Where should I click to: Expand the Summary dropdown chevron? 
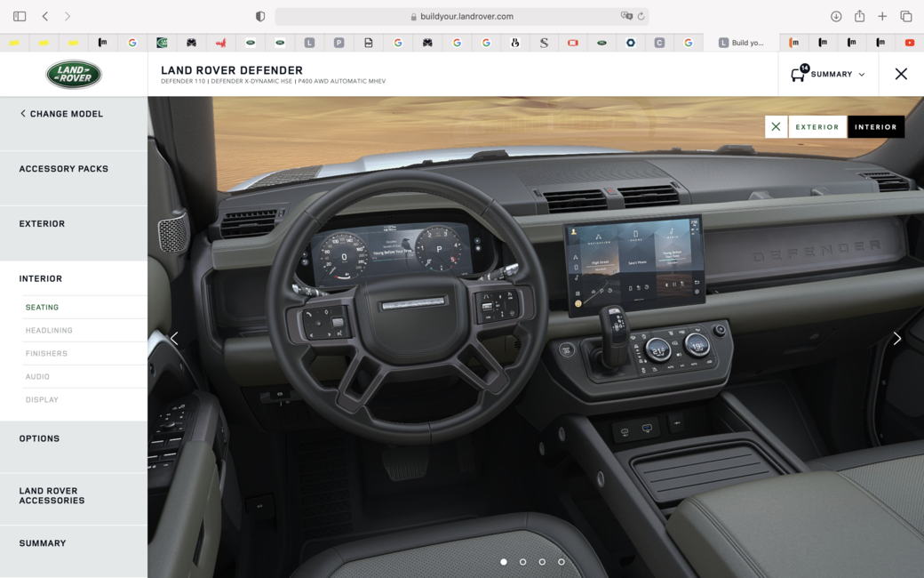(862, 75)
